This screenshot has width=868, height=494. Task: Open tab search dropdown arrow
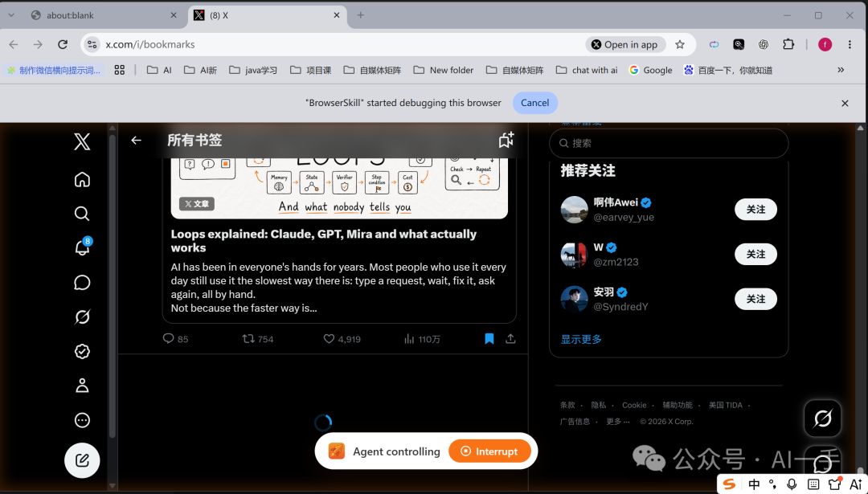tap(11, 15)
